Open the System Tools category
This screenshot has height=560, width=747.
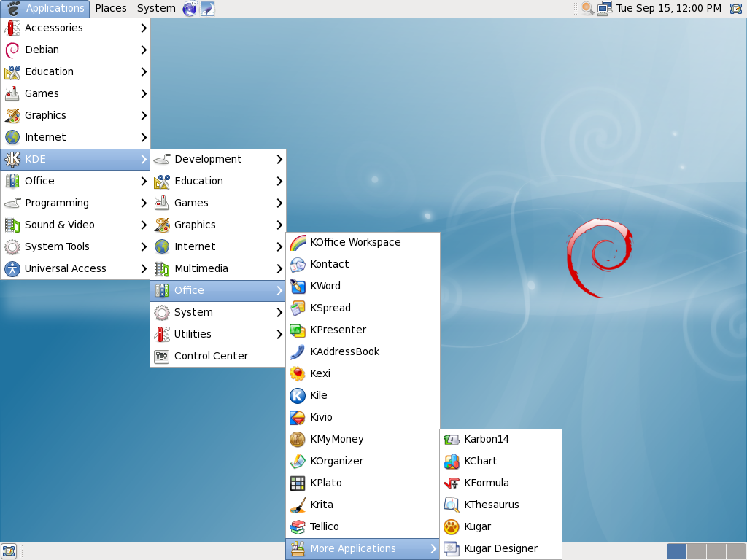point(75,246)
